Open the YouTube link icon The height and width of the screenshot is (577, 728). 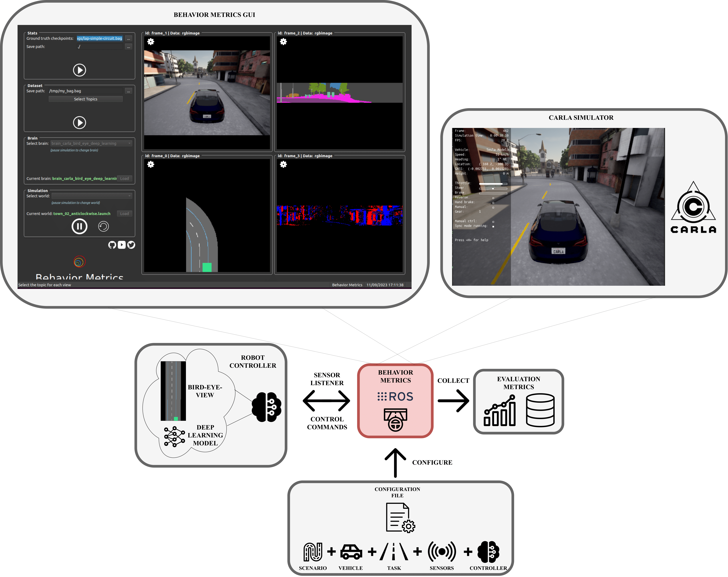coord(122,245)
